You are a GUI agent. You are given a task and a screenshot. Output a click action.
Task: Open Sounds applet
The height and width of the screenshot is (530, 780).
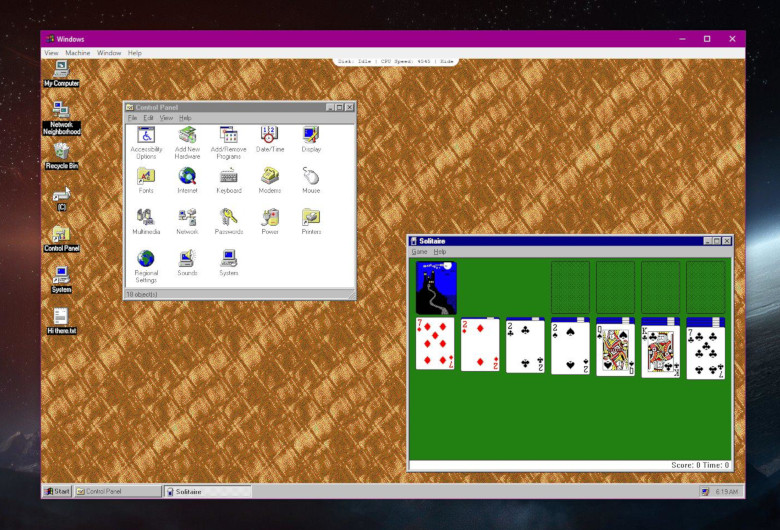pyautogui.click(x=188, y=263)
